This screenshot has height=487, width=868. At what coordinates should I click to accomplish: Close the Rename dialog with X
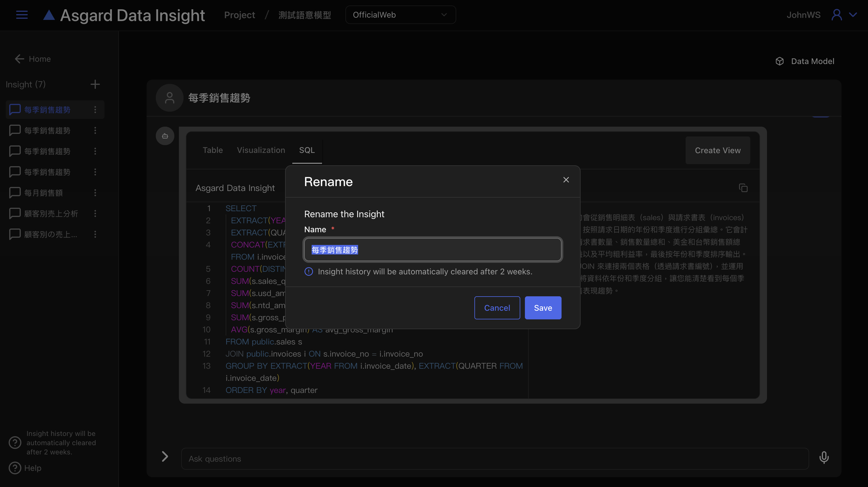566,180
